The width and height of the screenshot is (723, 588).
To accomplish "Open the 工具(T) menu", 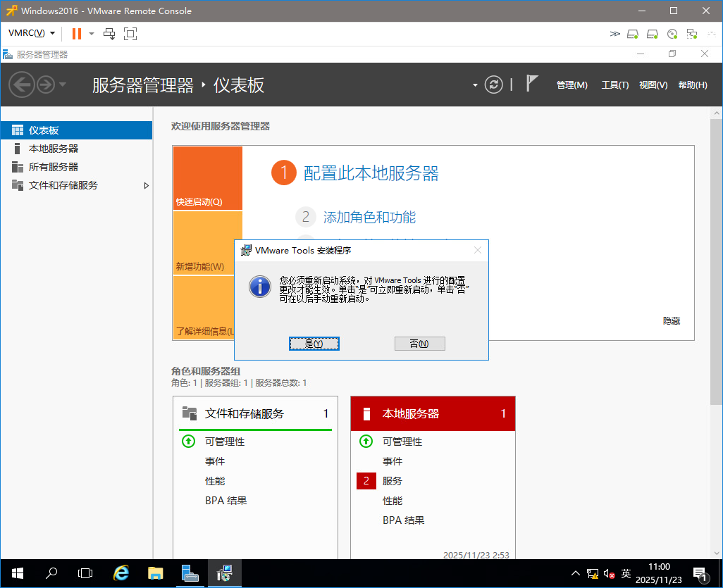I will [x=614, y=85].
